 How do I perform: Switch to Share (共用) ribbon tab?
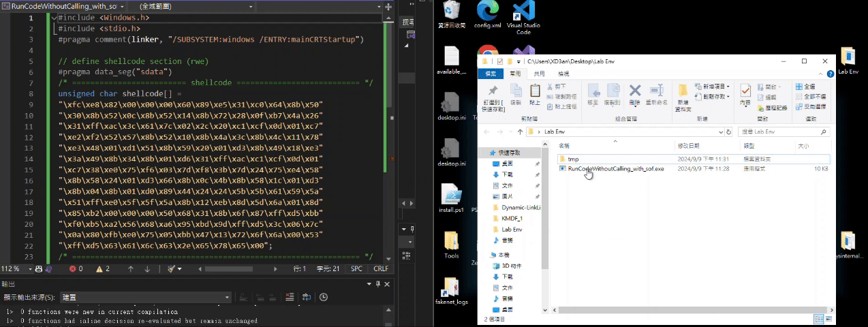click(x=539, y=73)
